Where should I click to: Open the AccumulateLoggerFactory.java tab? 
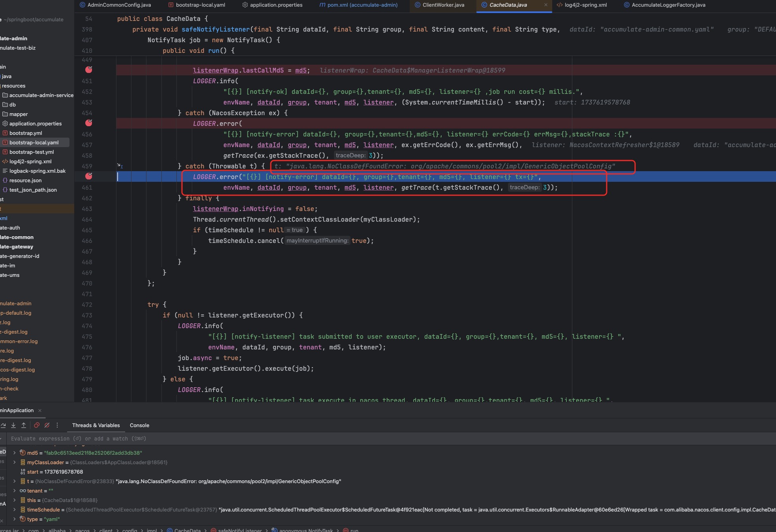click(x=665, y=5)
